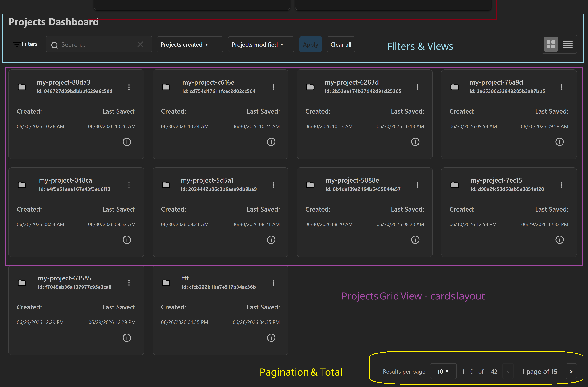Show info for my-project-80da3

pos(127,142)
